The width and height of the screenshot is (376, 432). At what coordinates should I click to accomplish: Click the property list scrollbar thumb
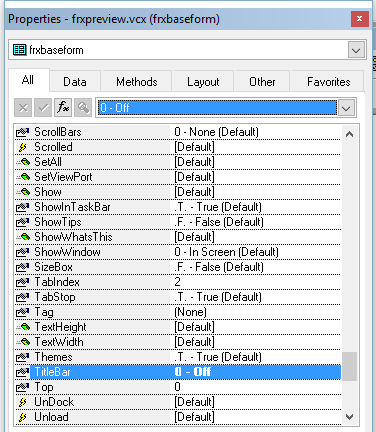point(349,366)
